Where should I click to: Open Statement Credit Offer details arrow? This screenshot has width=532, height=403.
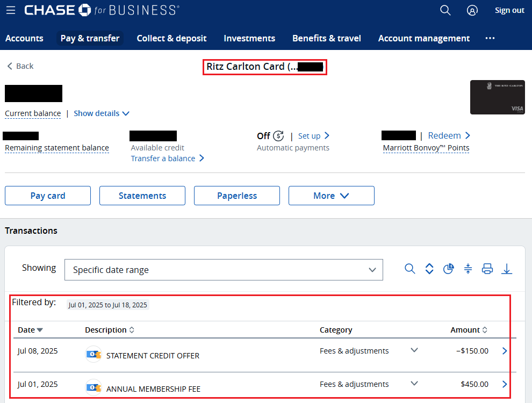click(505, 351)
